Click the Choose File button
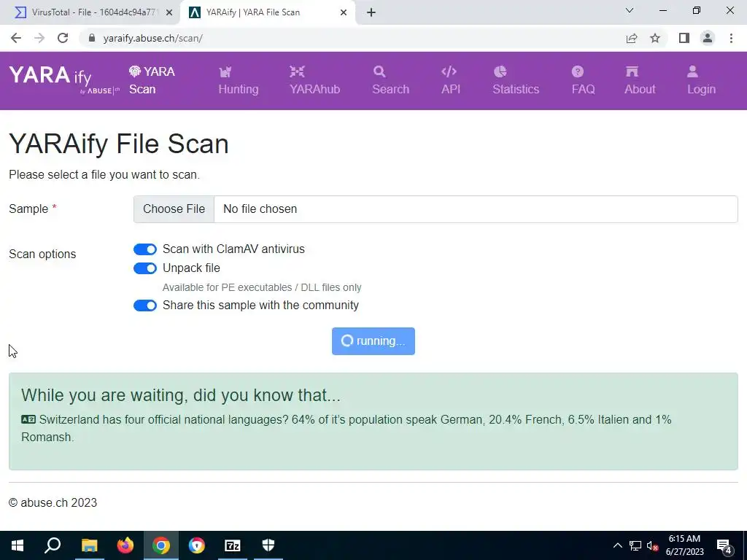 [174, 209]
